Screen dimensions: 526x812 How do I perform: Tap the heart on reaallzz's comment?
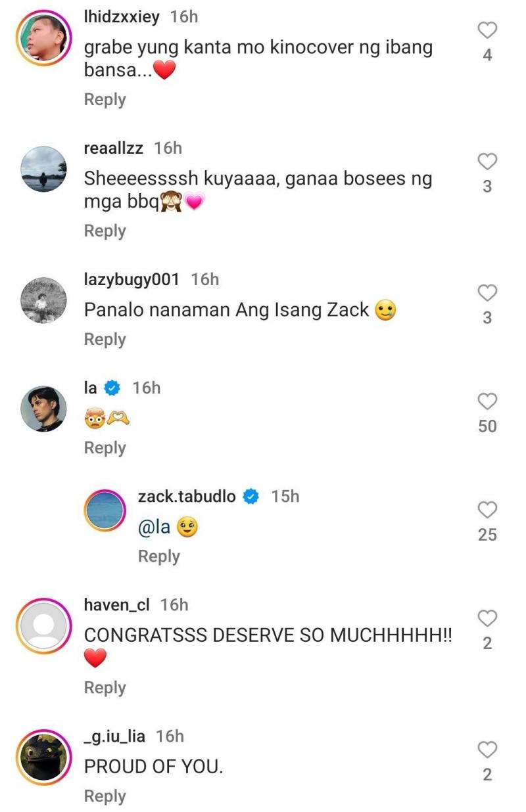tap(487, 162)
